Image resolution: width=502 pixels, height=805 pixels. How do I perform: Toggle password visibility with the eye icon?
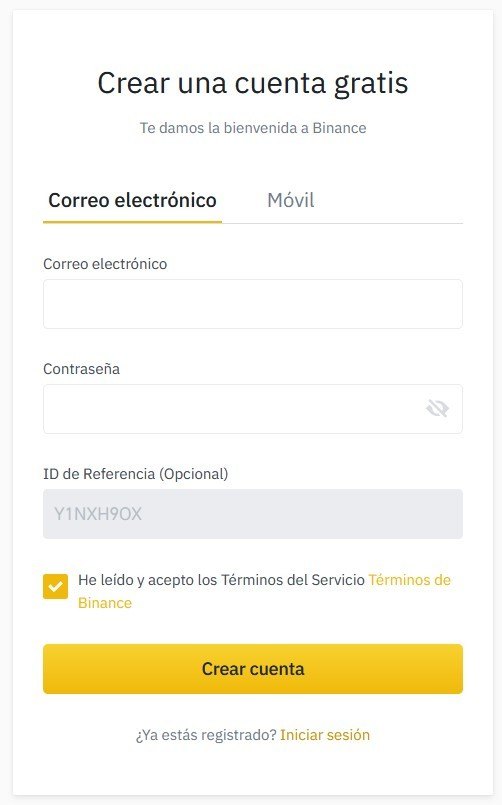tap(437, 409)
